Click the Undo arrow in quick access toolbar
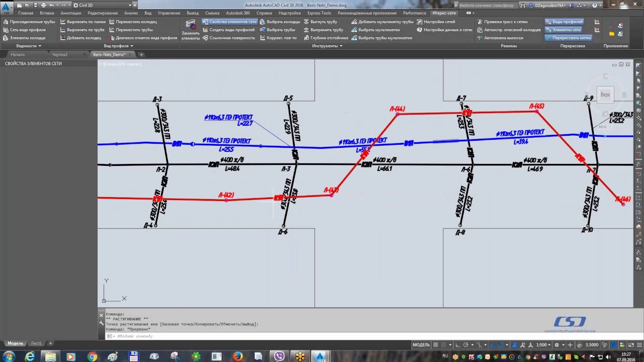The image size is (644, 362). pyautogui.click(x=51, y=5)
